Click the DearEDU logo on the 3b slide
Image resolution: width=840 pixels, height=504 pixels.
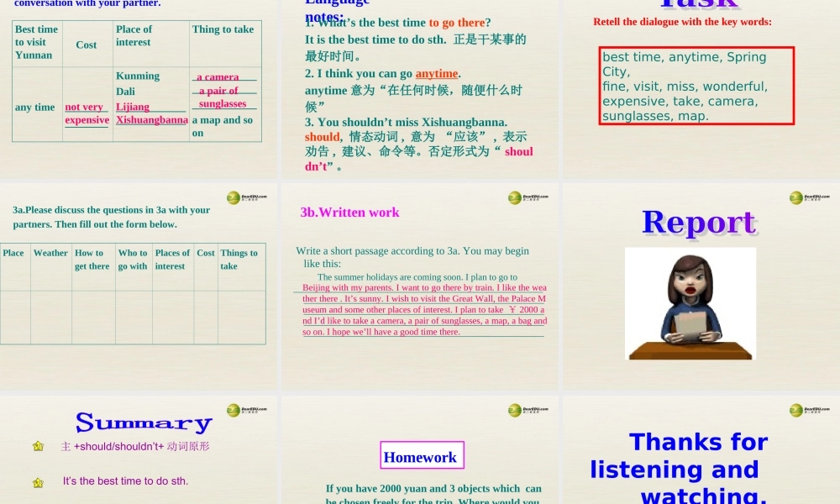tap(515, 198)
